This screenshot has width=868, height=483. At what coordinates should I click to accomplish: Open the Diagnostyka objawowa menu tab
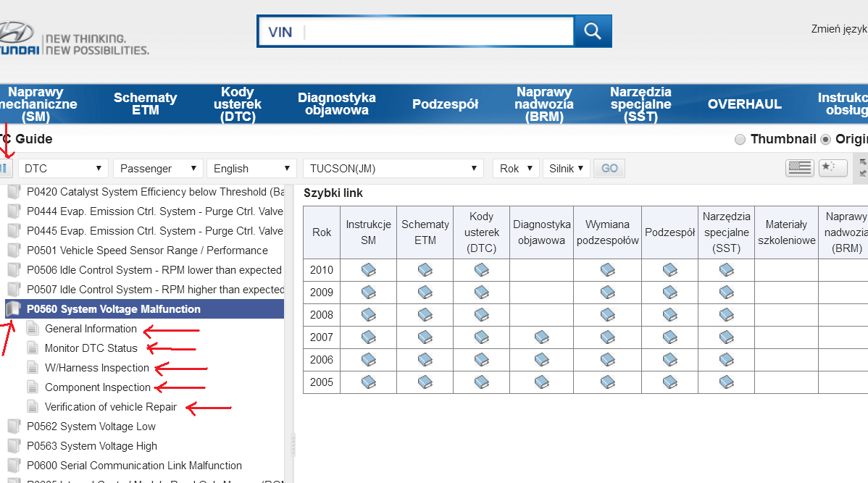(x=337, y=104)
